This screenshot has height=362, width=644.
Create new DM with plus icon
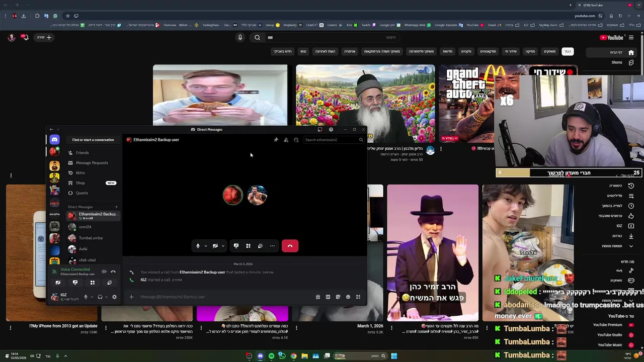116,207
